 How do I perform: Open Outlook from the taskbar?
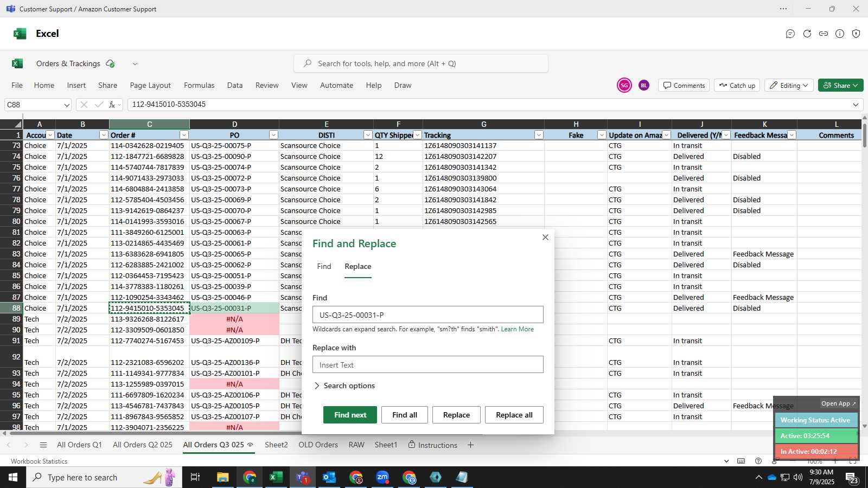coord(329,477)
